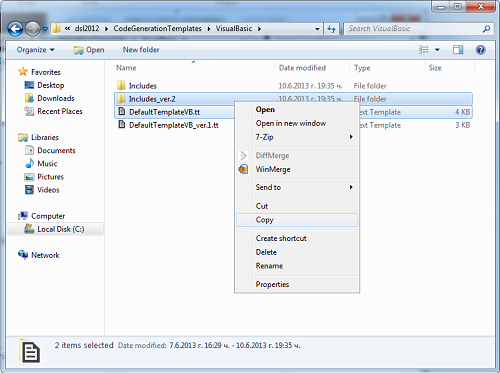500x373 pixels.
Task: Click the Refresh button
Action: [x=331, y=29]
